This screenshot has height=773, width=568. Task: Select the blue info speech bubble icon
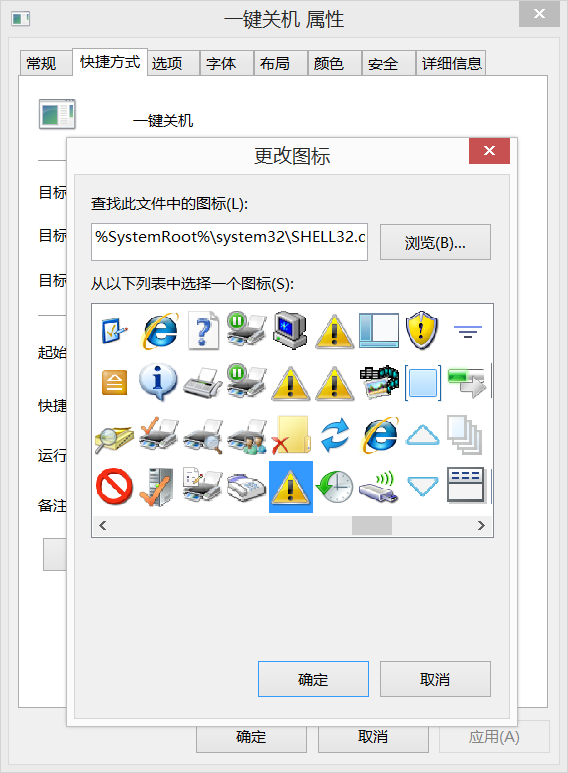pos(158,382)
